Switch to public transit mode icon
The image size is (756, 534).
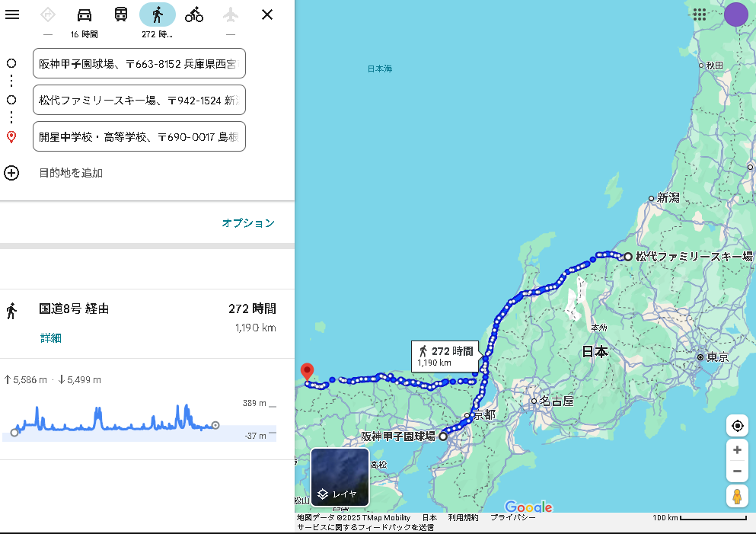pos(121,14)
